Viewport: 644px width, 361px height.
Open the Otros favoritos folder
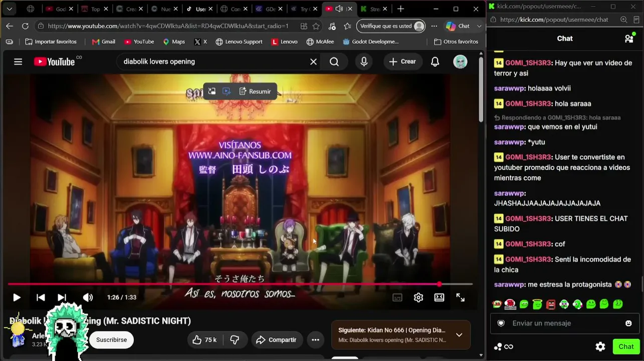[456, 42]
